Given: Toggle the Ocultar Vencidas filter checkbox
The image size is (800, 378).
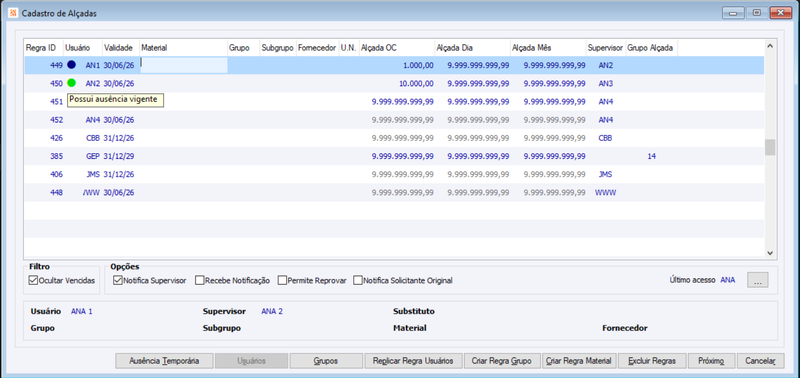Looking at the screenshot, I should 33,280.
